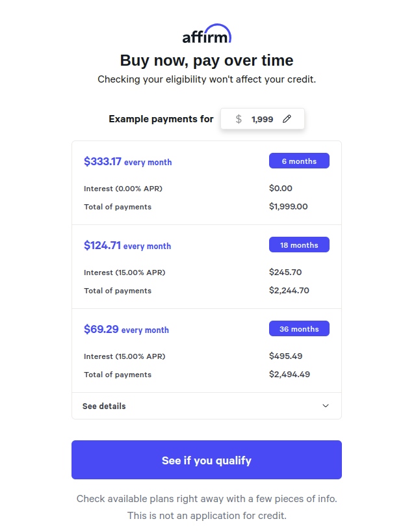
Task: Expand the See details chevron
Action: pyautogui.click(x=326, y=406)
